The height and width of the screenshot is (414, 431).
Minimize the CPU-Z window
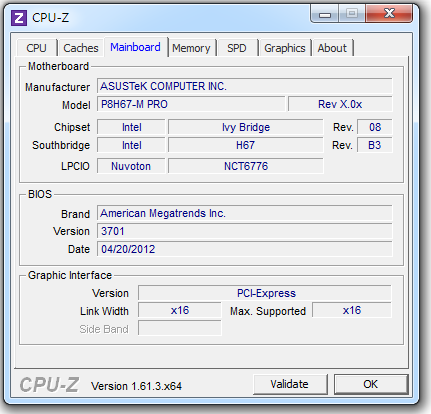pos(325,14)
